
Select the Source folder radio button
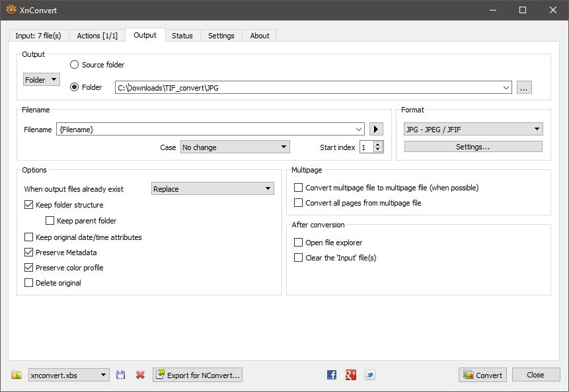(75, 65)
